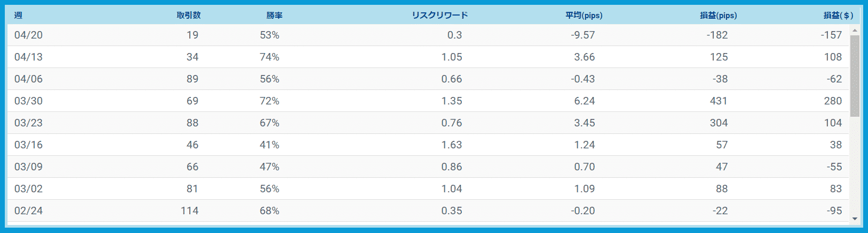
Task: Select the 04/06 week row
Action: [x=429, y=79]
